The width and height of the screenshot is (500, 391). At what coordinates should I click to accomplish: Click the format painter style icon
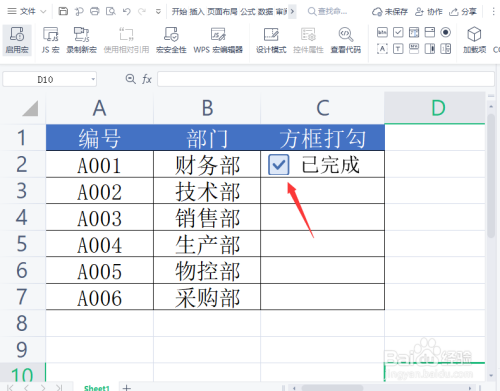tap(79, 12)
